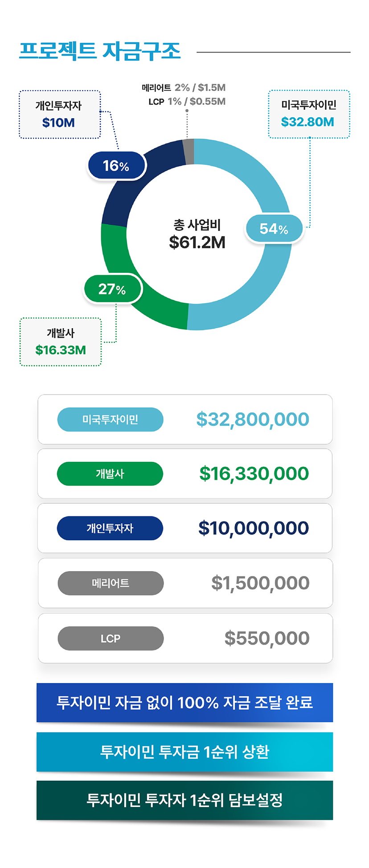Select the green 개발사 pill label
The width and height of the screenshot is (369, 868).
110,473
